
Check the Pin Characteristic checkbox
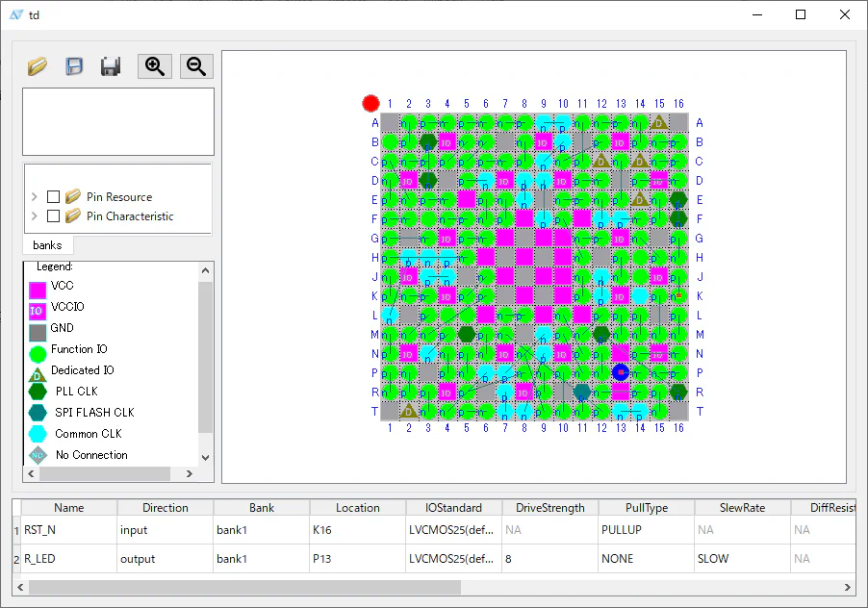tap(54, 216)
